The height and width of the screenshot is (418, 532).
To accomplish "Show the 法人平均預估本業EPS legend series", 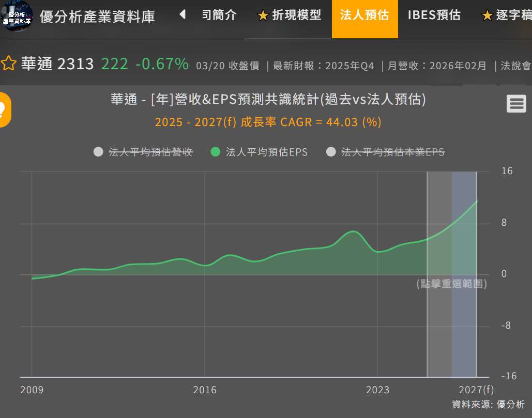I will (386, 152).
